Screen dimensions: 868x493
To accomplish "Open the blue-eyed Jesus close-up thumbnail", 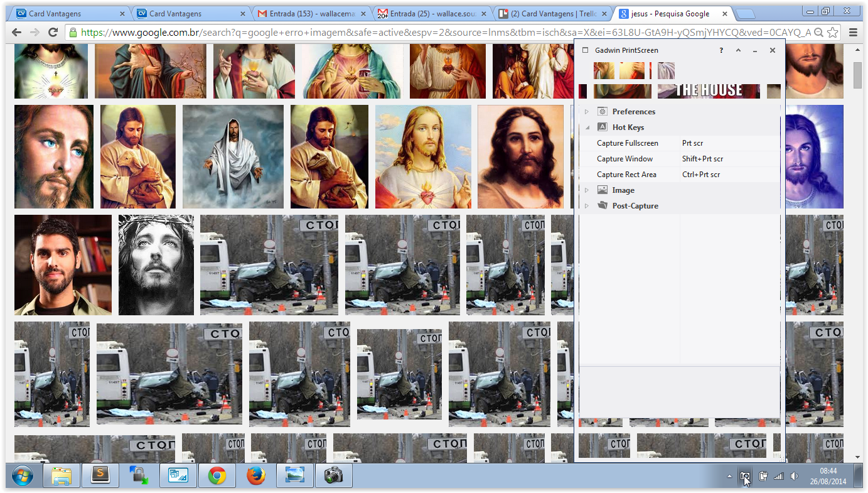I will [54, 156].
